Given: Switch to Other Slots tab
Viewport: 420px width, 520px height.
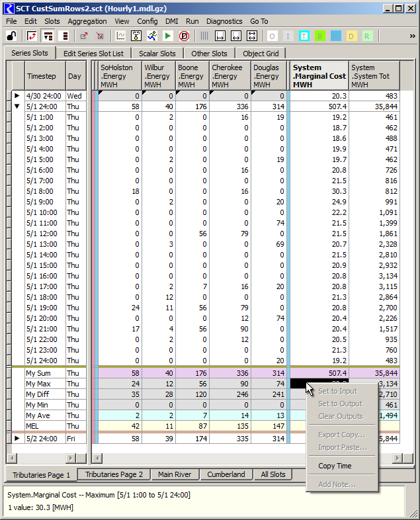Looking at the screenshot, I should pos(209,54).
